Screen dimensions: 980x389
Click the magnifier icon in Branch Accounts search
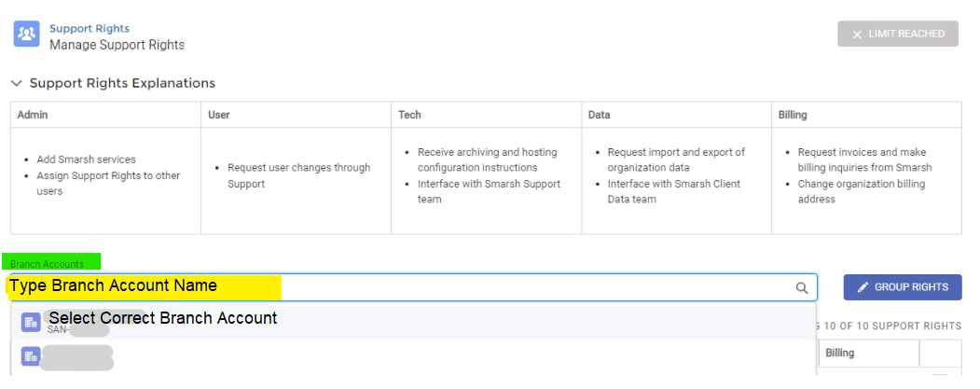pyautogui.click(x=802, y=288)
